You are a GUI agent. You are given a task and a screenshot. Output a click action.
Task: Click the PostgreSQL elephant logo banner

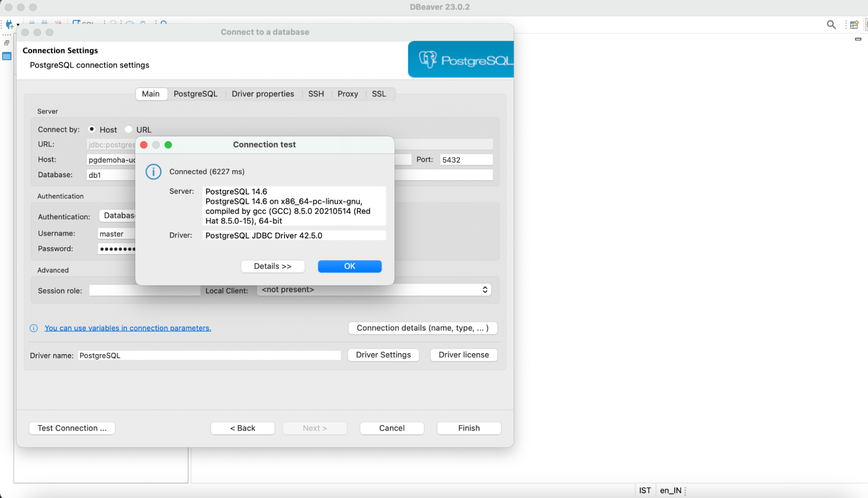[461, 59]
